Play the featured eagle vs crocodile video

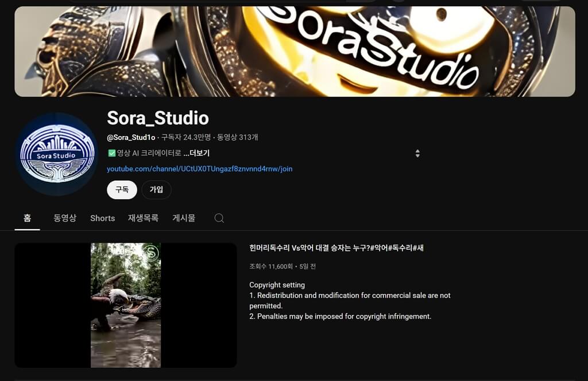[x=126, y=305]
